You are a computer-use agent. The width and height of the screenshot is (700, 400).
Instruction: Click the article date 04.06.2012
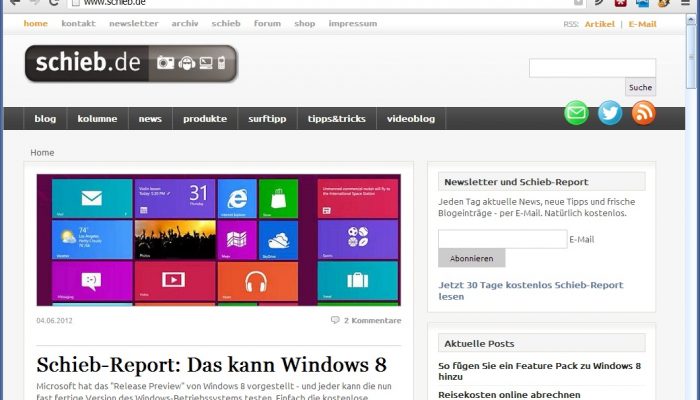(x=54, y=321)
